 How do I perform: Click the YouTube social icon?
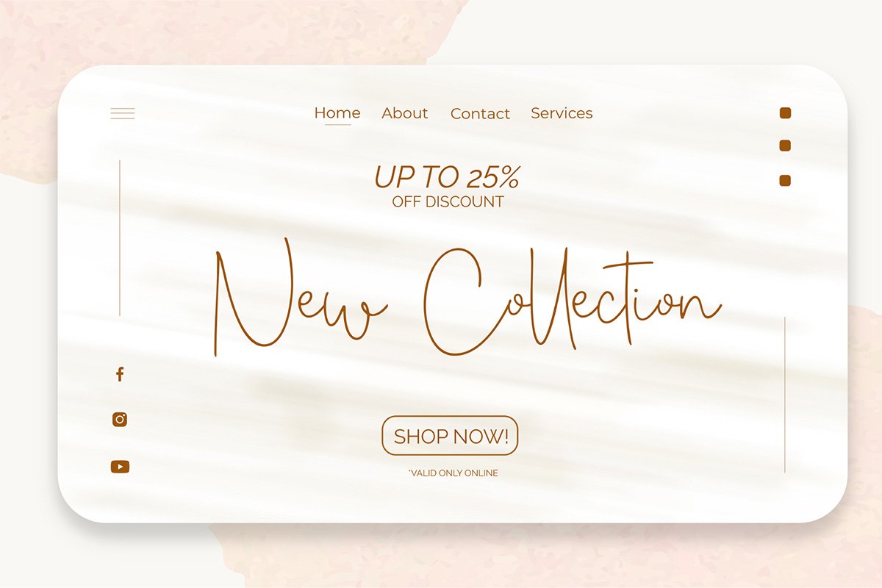click(120, 467)
